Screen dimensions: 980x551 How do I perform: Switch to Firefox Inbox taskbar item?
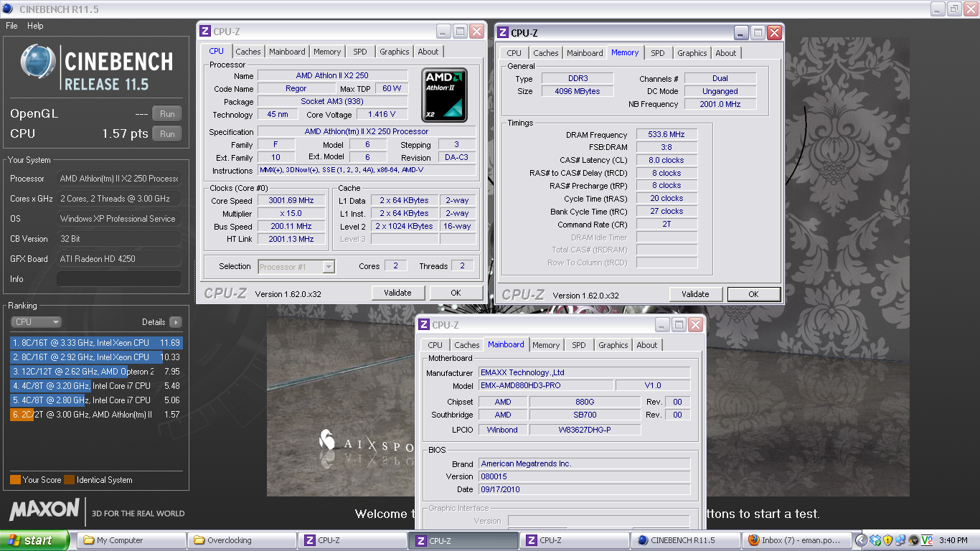[796, 540]
